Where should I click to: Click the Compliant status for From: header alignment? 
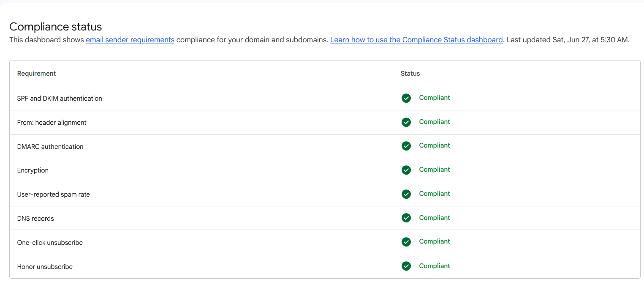click(x=435, y=122)
